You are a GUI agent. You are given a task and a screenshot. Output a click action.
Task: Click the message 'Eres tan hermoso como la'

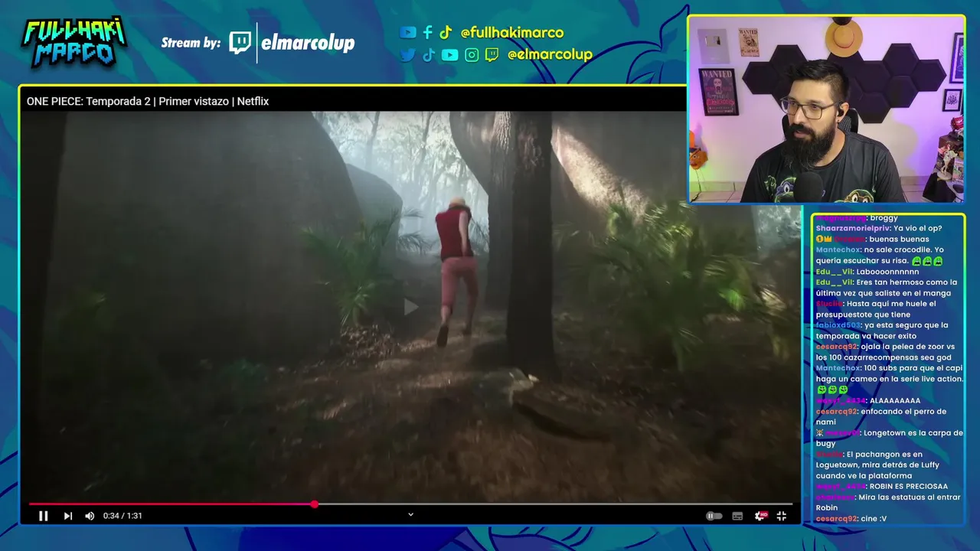click(x=906, y=282)
